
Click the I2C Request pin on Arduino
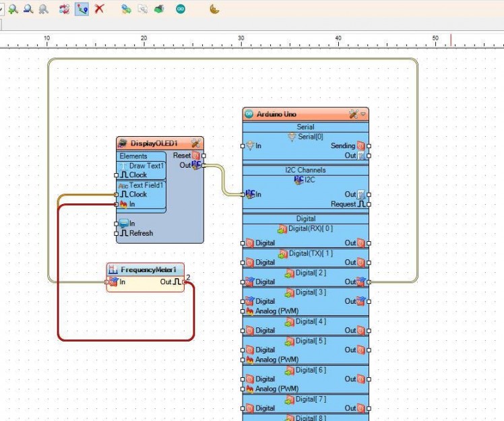coord(369,203)
